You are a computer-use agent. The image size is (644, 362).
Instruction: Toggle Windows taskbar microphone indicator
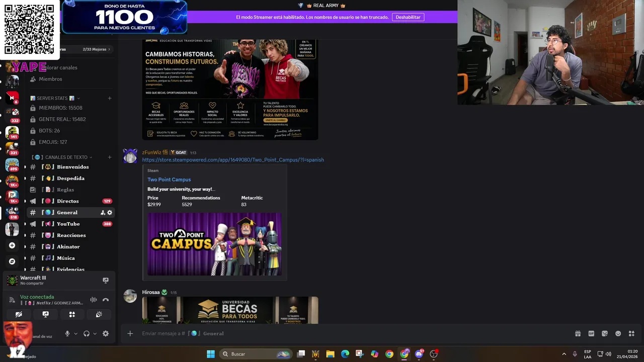tap(575, 354)
